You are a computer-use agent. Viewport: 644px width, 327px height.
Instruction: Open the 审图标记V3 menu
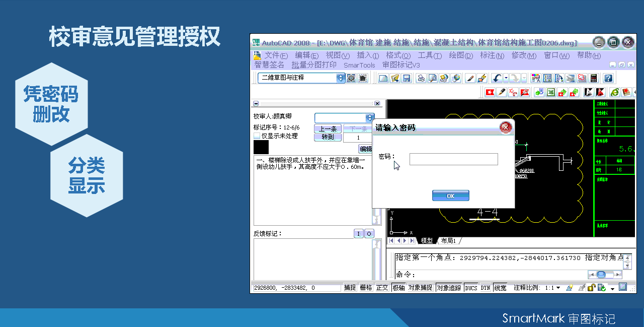click(401, 65)
